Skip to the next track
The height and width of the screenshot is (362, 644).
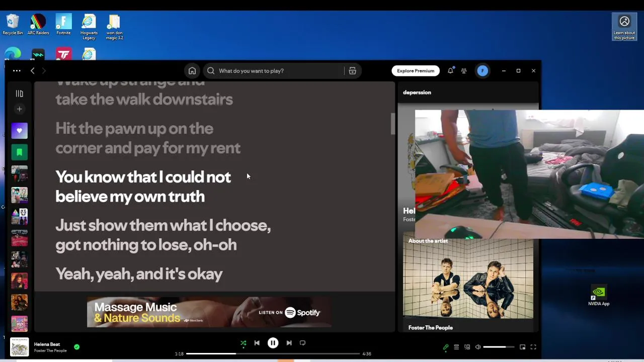289,343
